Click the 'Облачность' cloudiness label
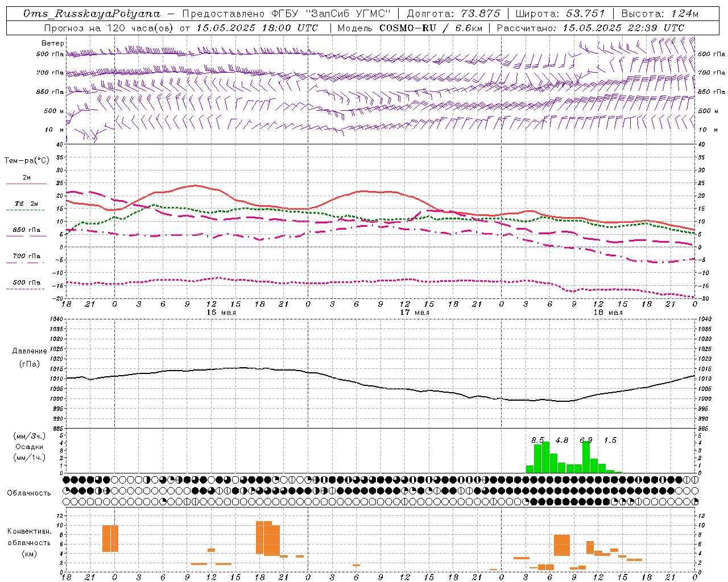Screen dimensions: 728x582 click(x=29, y=493)
